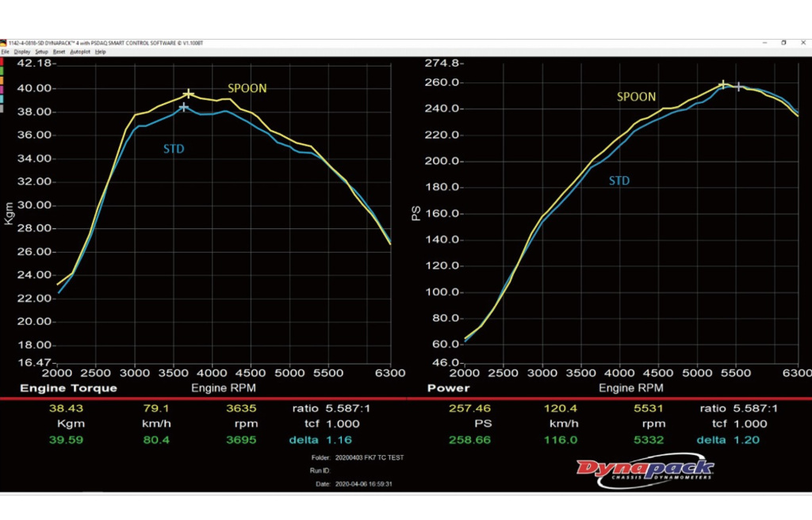Image resolution: width=812 pixels, height=520 pixels.
Task: Click the Dynapack app icon in title bar
Action: click(x=3, y=43)
